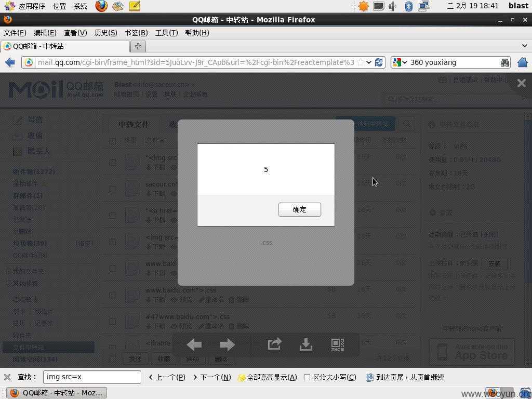The image size is (532, 399).
Task: Launch Firefox from the top panel icon
Action: click(x=101, y=6)
